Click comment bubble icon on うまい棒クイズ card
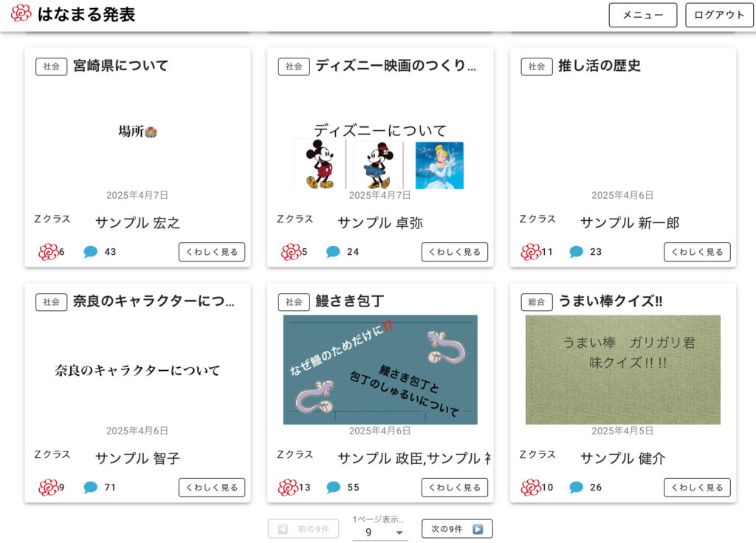Screen dimensions: 756x543 coord(576,487)
